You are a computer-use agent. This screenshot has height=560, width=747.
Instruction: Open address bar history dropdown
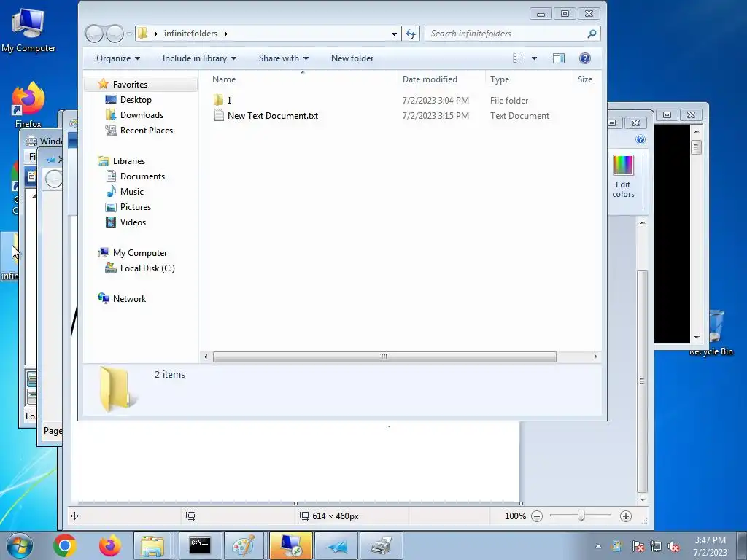[394, 34]
